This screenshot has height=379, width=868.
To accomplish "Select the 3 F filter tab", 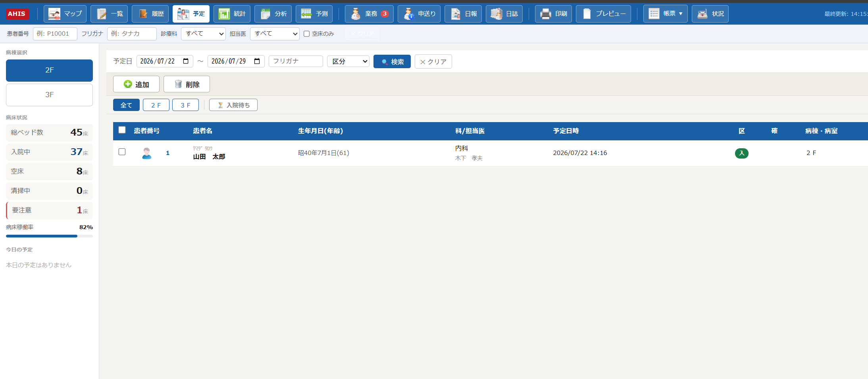I will (185, 105).
